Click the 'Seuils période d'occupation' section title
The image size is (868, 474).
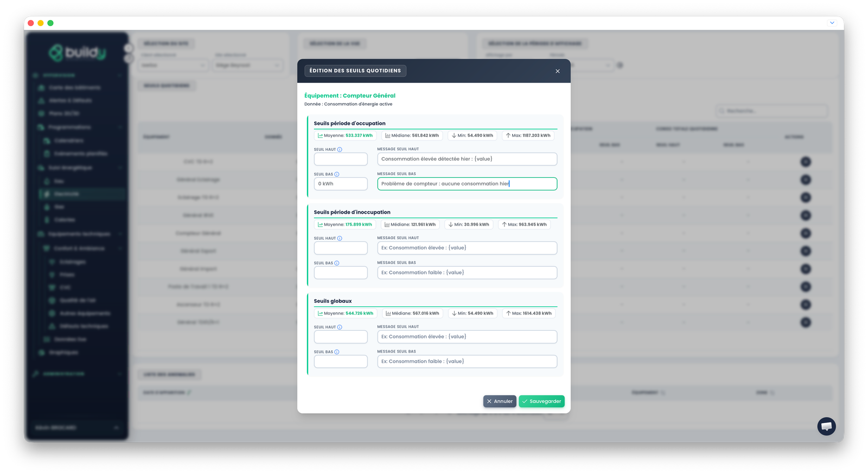pos(350,123)
